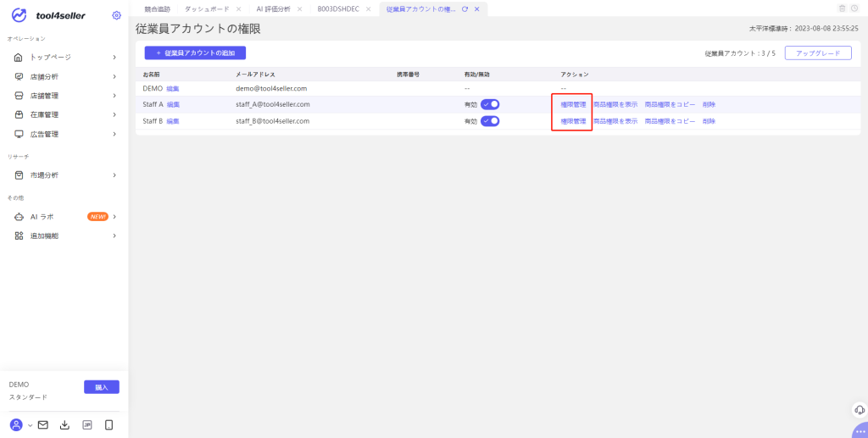Switch to the B003DSHDEC tab
This screenshot has width=868, height=438.
point(338,8)
